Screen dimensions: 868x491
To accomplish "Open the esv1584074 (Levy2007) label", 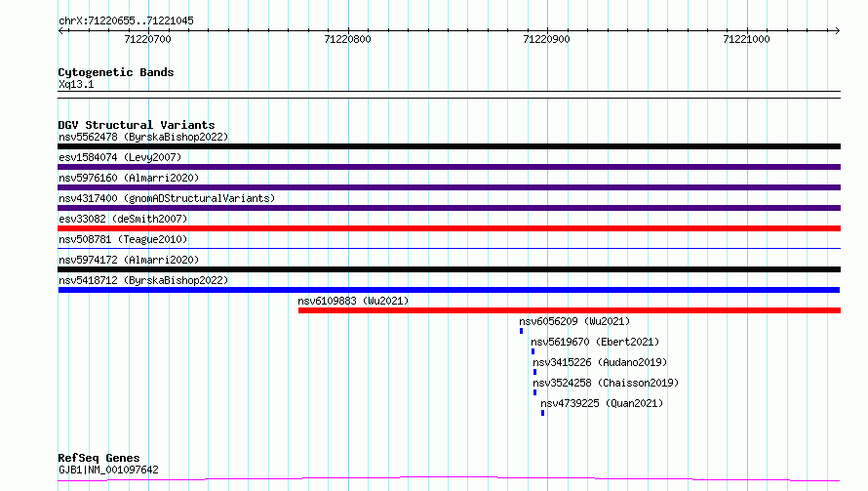I will pyautogui.click(x=120, y=157).
